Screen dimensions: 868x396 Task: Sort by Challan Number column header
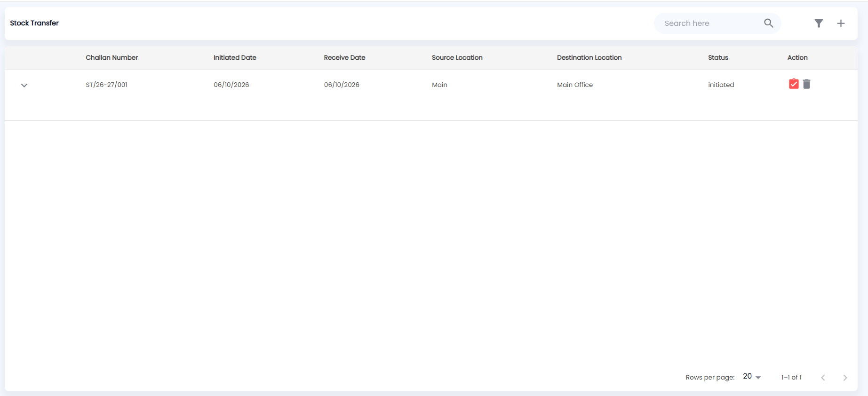[111, 57]
